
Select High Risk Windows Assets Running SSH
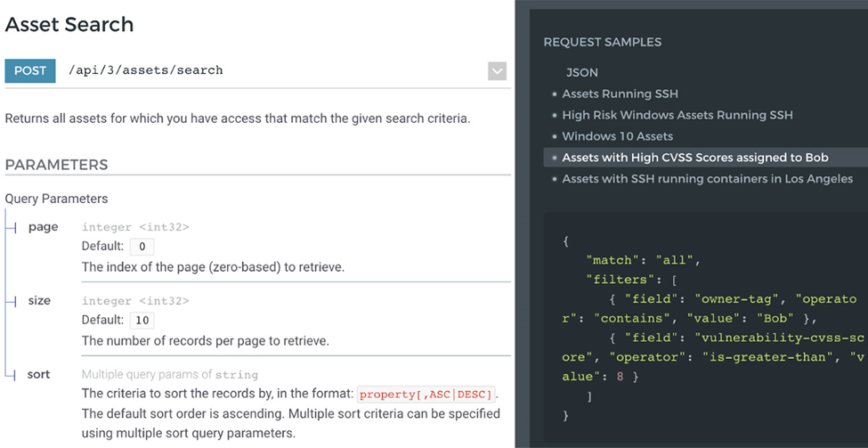[x=677, y=115]
